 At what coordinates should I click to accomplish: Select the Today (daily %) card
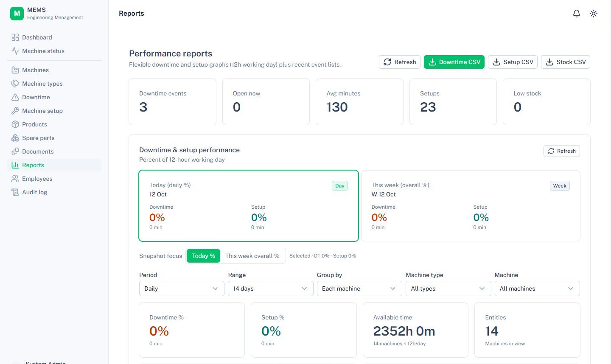[x=249, y=206]
